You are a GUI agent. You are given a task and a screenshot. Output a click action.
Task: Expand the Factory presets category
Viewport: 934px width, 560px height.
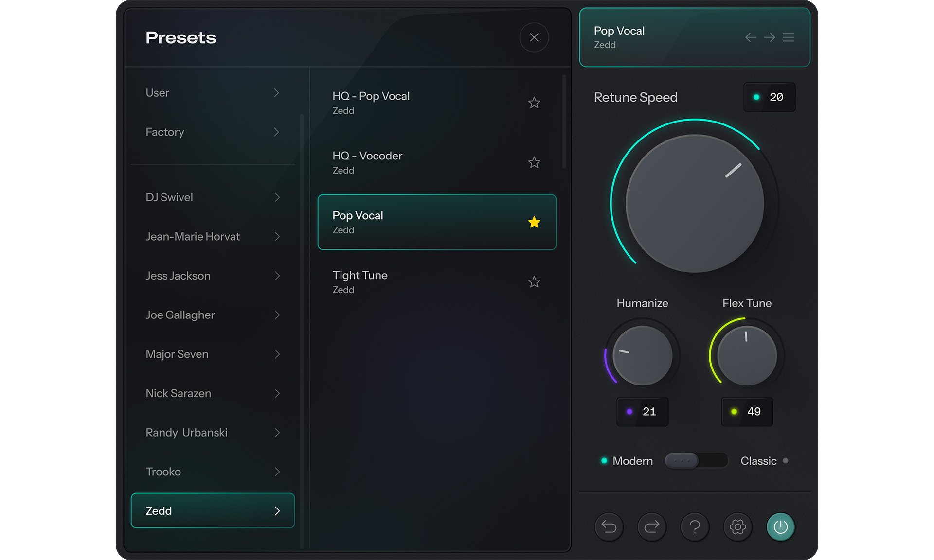213,132
